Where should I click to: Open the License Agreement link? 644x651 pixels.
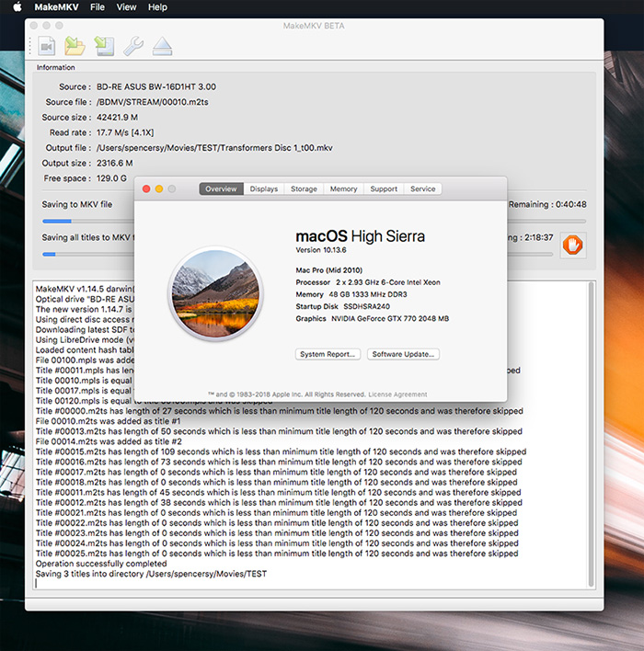coord(397,394)
